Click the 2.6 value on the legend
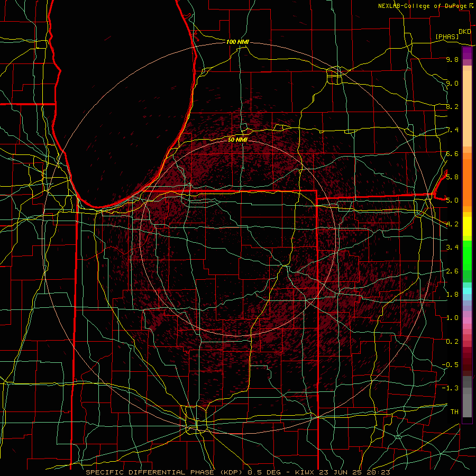The width and height of the screenshot is (476, 476). pyautogui.click(x=452, y=271)
